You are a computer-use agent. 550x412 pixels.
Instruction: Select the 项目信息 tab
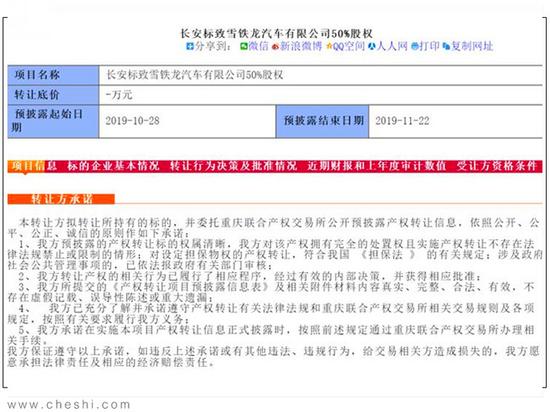[34, 166]
